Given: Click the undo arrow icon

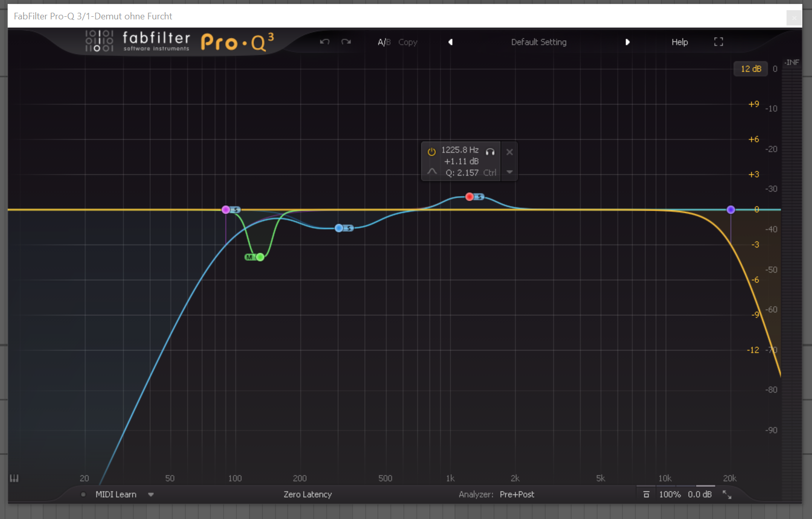Looking at the screenshot, I should click(x=324, y=42).
